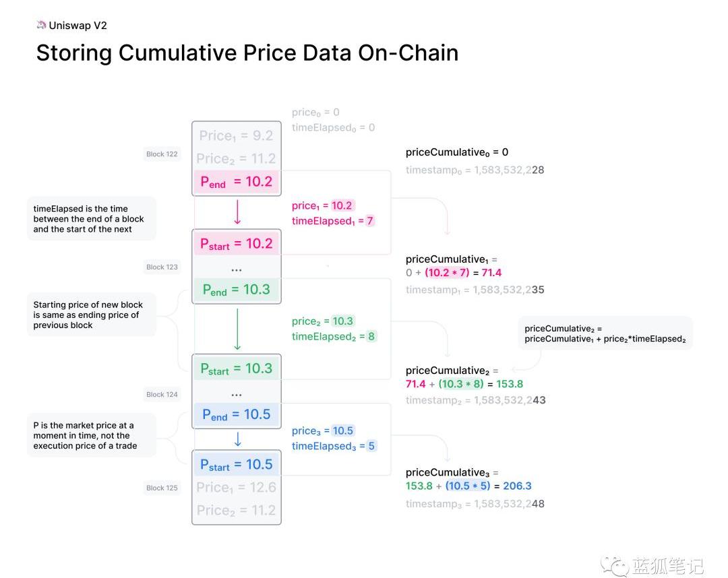This screenshot has height=578, width=728.
Task: Click the highlighted 7 in timeElapsed₁
Action: (x=370, y=221)
